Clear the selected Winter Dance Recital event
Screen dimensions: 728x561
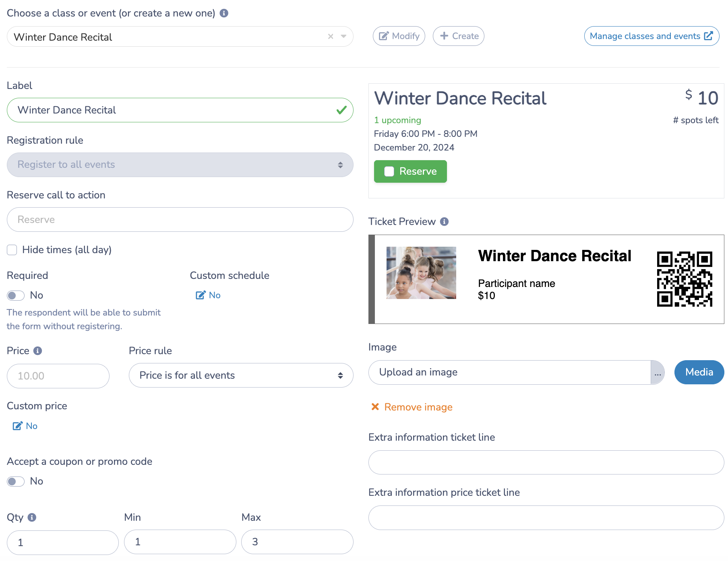click(x=331, y=37)
